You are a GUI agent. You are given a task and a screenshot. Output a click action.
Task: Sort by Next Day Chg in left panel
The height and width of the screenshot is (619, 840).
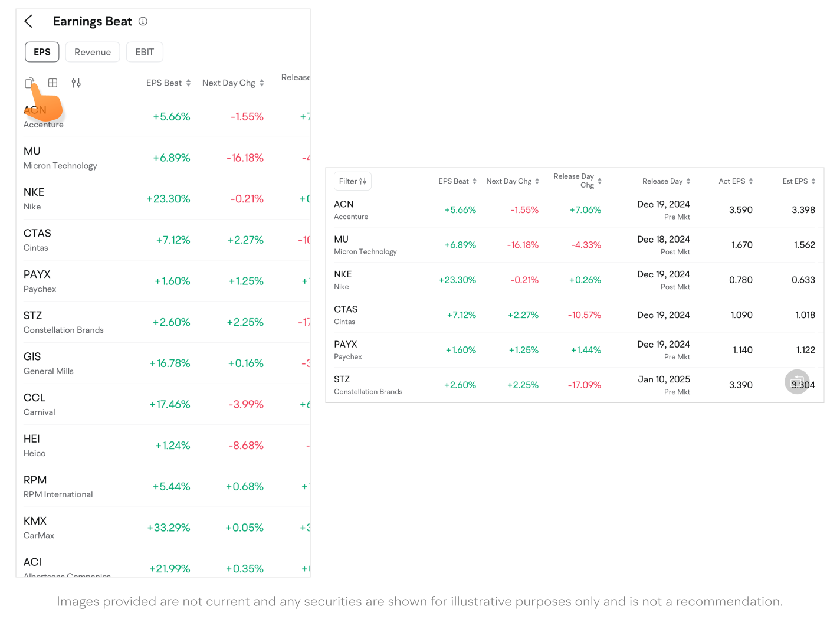point(233,83)
